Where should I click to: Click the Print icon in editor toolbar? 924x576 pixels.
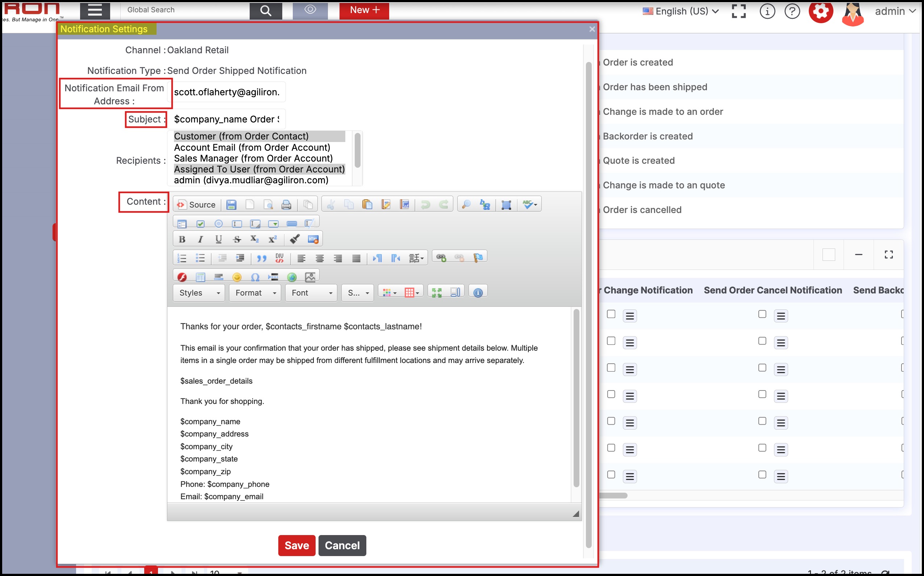pyautogui.click(x=286, y=205)
